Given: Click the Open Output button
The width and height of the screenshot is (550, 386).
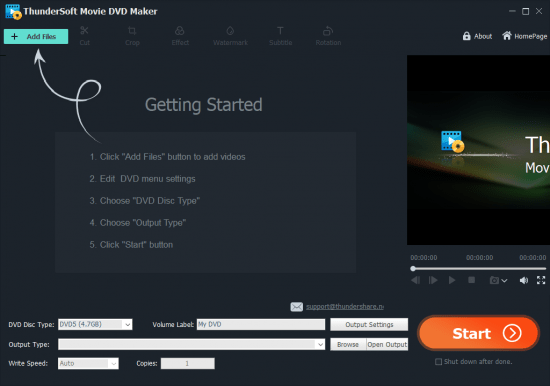Looking at the screenshot, I should point(387,344).
